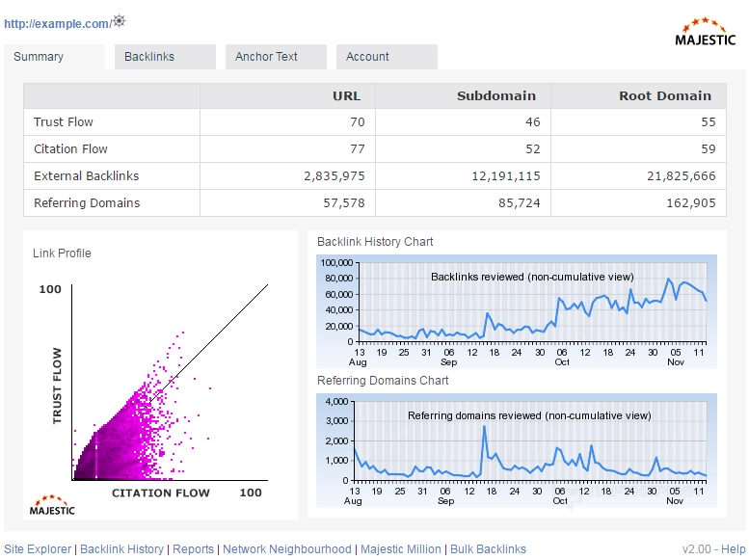Click the Backlink History chart graph
The width and height of the screenshot is (749, 560).
coord(531,302)
